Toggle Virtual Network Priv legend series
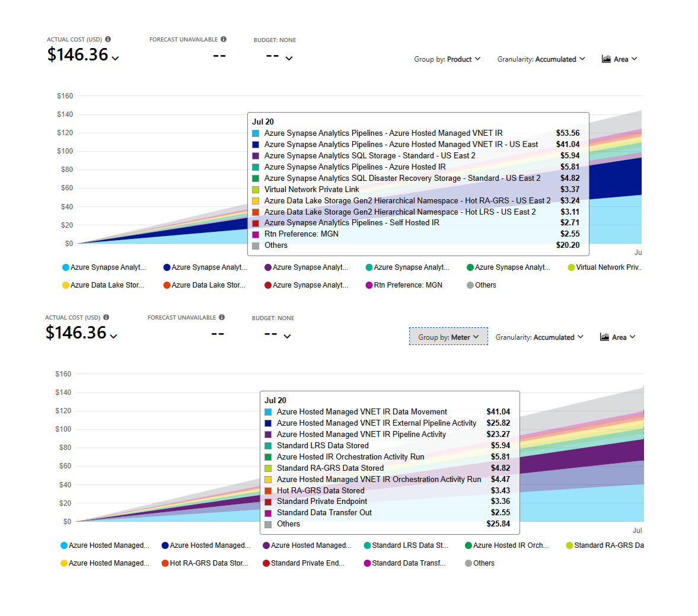The height and width of the screenshot is (616, 698). pos(604,267)
